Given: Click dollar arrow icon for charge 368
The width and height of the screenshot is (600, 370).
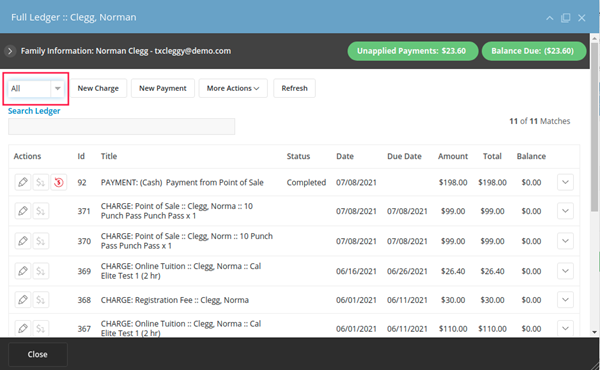Looking at the screenshot, I should coord(41,300).
